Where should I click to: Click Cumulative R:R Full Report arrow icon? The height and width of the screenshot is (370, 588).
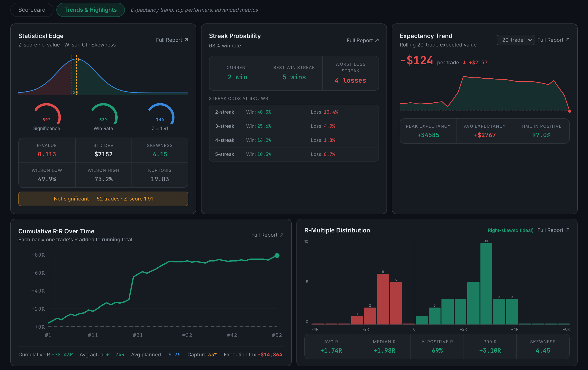(282, 235)
